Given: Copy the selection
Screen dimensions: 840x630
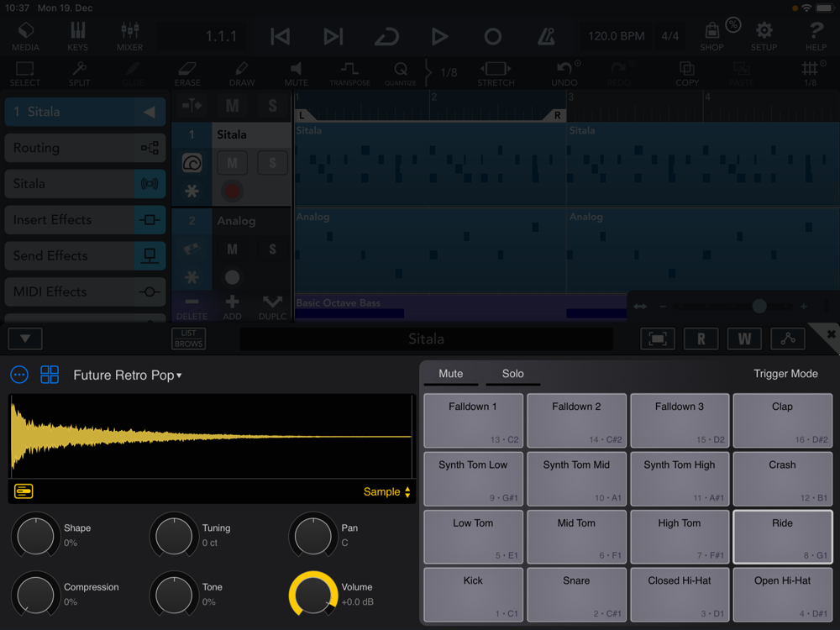Looking at the screenshot, I should 687,74.
